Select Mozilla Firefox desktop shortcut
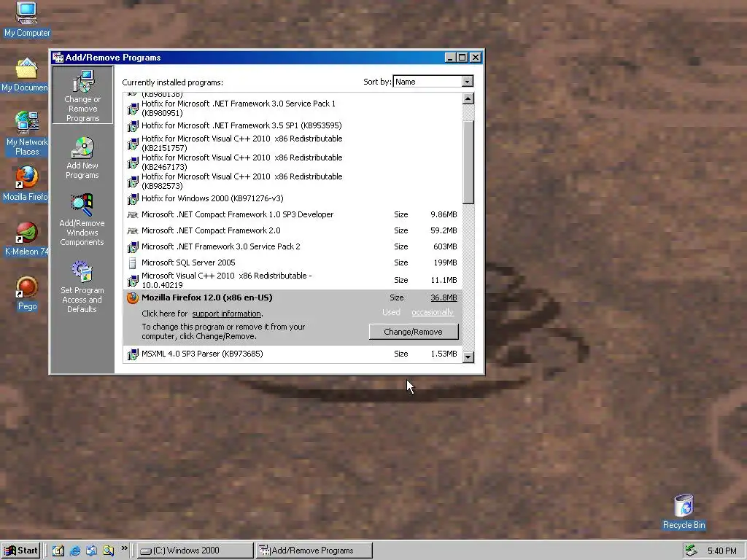The height and width of the screenshot is (560, 747). tap(26, 183)
